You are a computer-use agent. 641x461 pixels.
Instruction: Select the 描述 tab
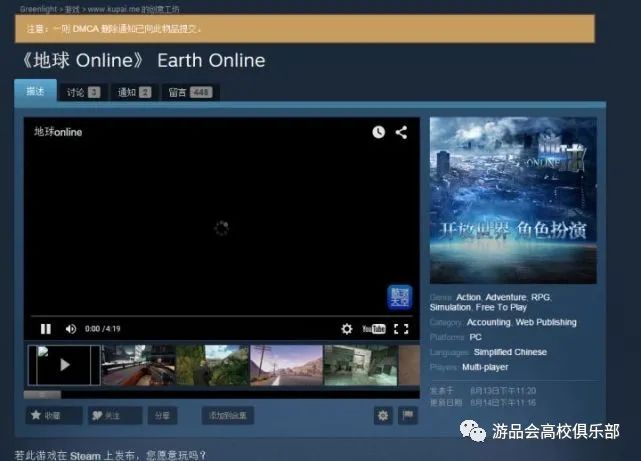35,91
